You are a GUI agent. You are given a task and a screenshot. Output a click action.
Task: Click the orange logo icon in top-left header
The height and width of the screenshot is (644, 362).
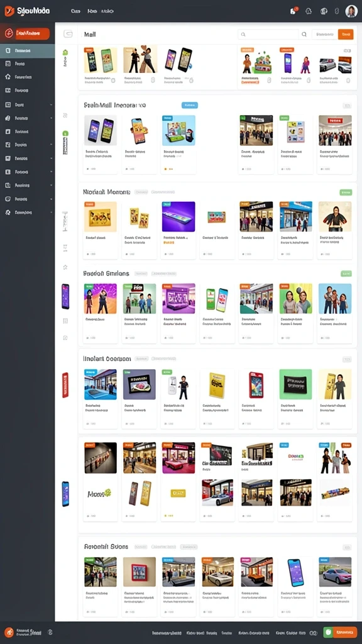(x=9, y=11)
